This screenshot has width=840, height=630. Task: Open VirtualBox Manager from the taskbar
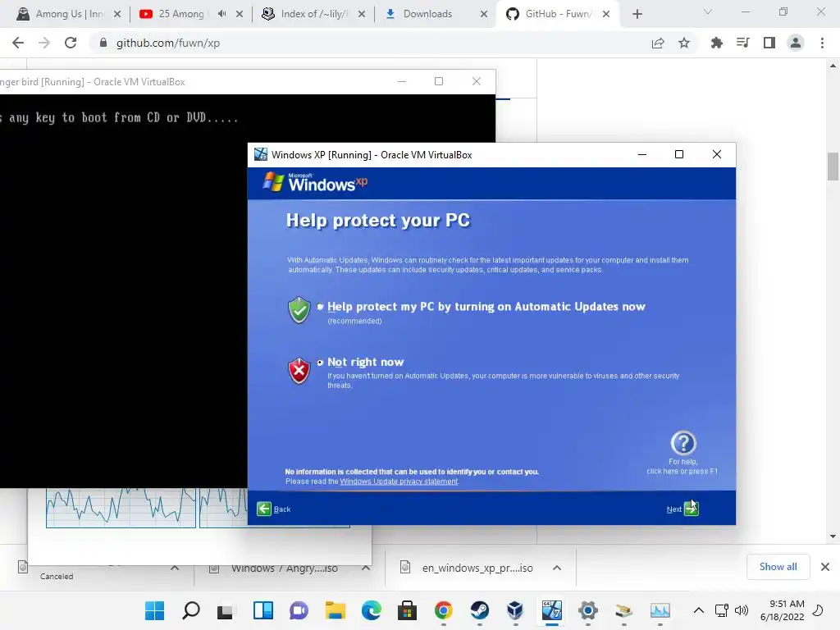click(515, 610)
